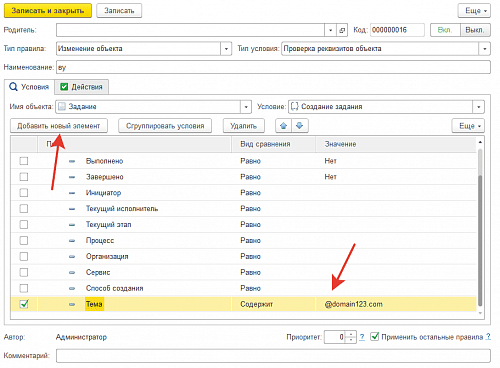Click Добавить новый элемент button
Viewport: 500px width, 368px height.
(x=59, y=126)
